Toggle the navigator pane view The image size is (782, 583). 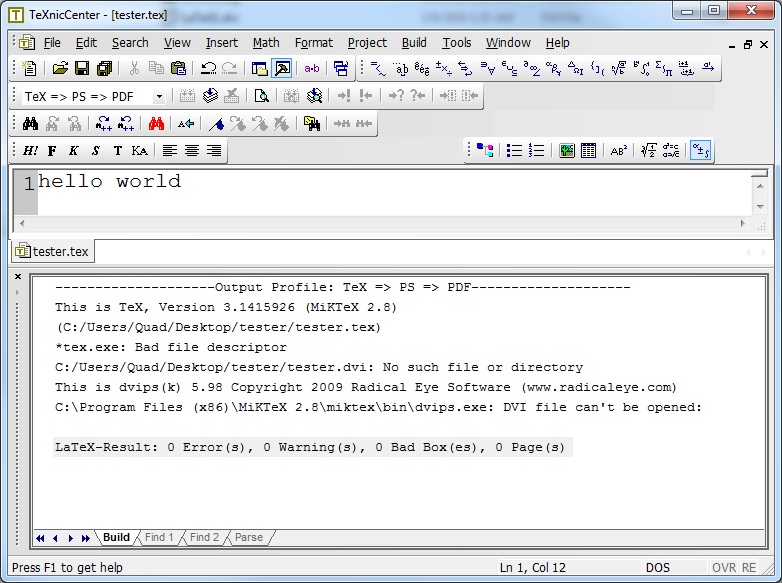point(259,68)
